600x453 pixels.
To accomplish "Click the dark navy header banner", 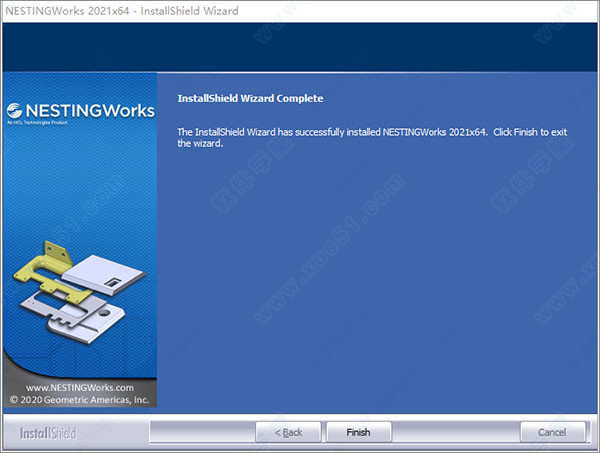I will click(x=300, y=45).
